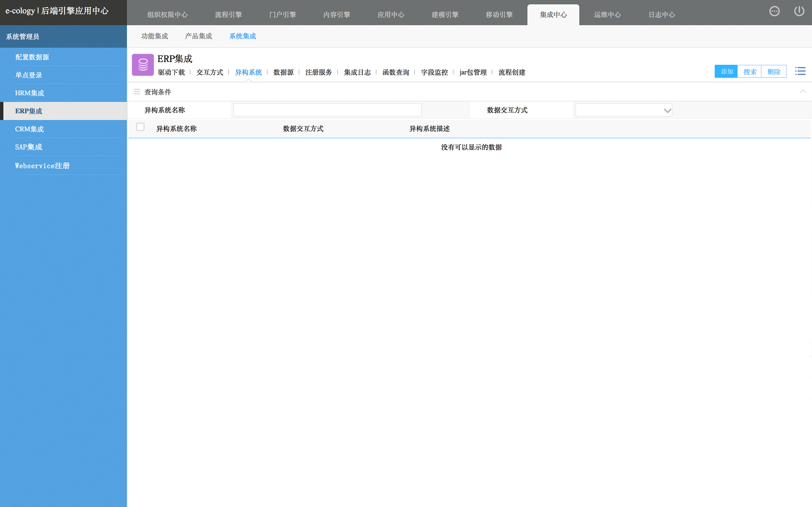Click the 搜索 button
The image size is (812, 507).
click(x=750, y=71)
